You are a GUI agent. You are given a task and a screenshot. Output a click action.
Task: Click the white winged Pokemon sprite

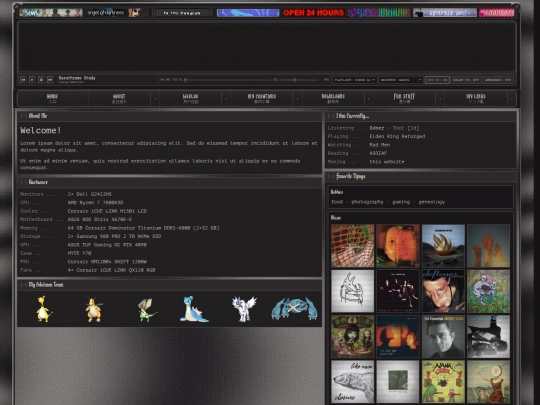point(244,309)
